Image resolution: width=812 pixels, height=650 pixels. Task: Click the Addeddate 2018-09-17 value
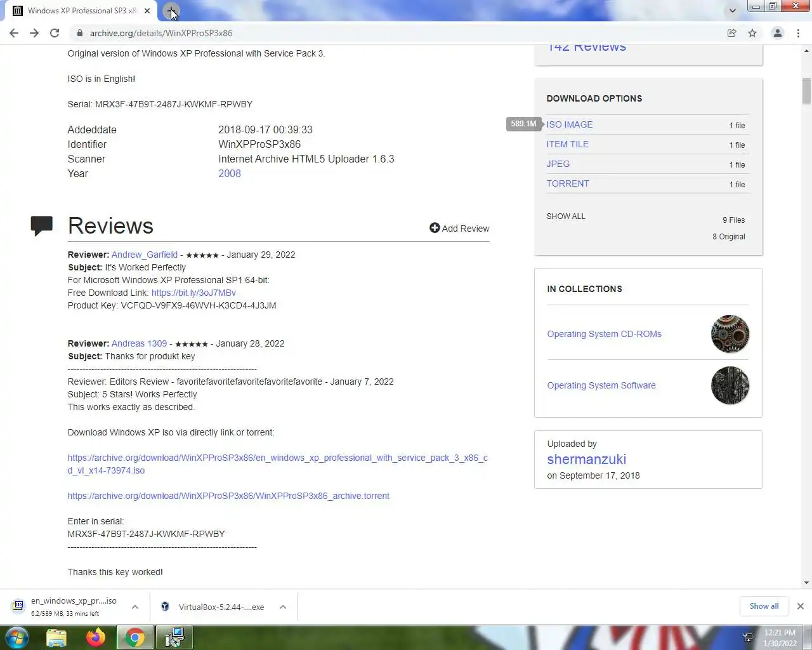tap(266, 129)
